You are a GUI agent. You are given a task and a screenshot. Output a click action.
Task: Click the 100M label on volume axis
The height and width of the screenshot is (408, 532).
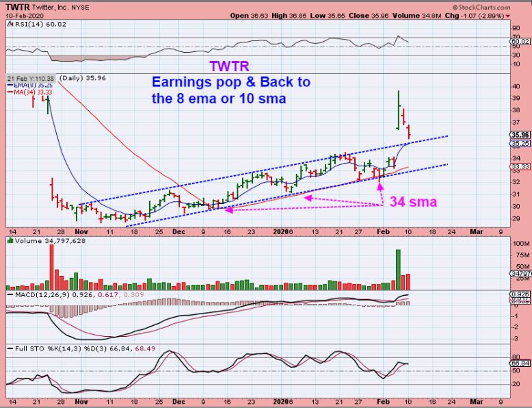[x=521, y=243]
